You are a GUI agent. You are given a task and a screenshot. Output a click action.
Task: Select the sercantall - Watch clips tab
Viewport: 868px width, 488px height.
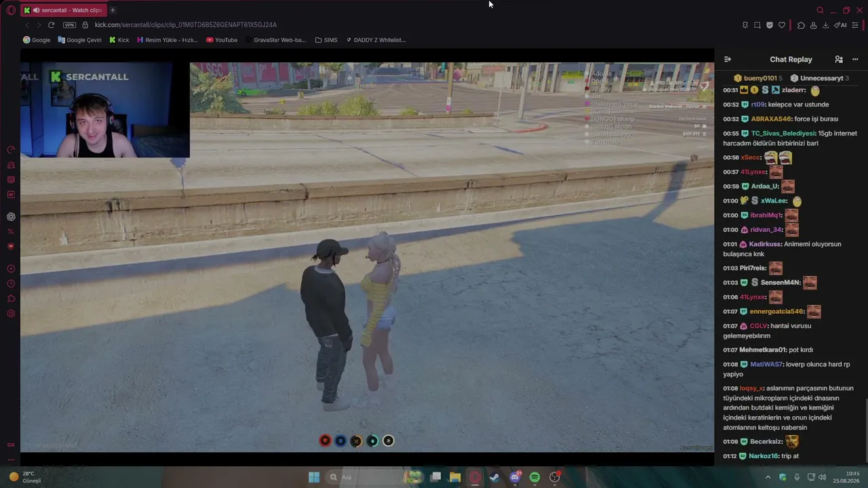tap(62, 10)
